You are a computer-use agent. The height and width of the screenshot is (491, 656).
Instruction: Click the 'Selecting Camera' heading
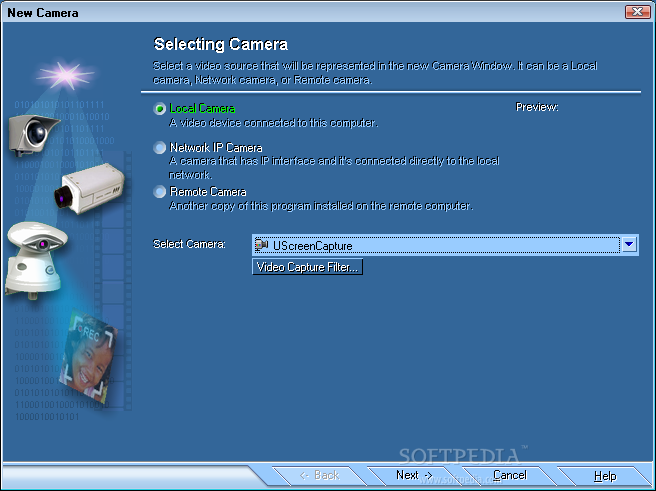[x=221, y=44]
